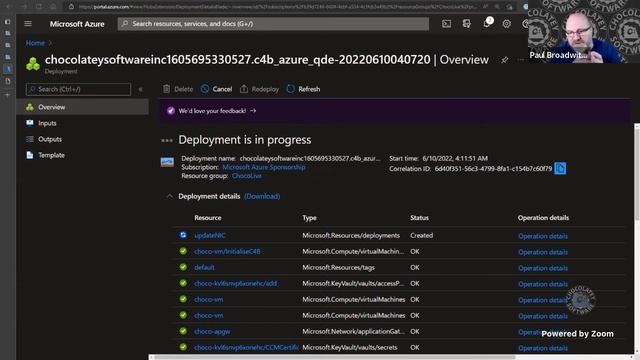Cancel the deployment in progress
Viewport: 640px width, 360px height.
(x=217, y=89)
